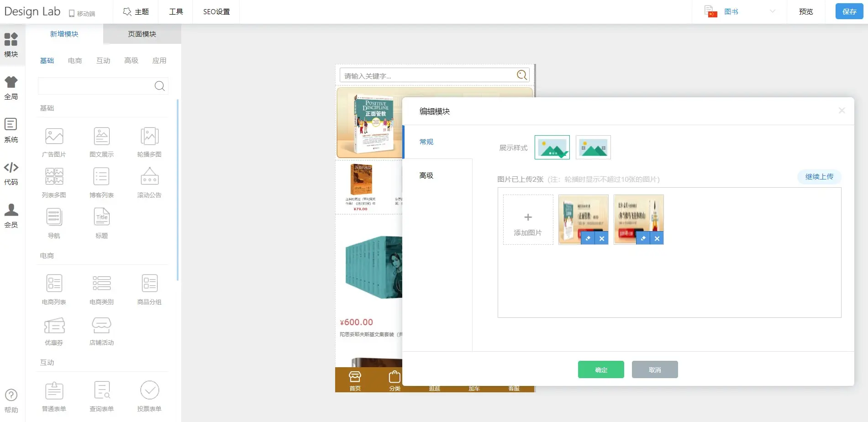Choose the 优惠券 coupon module icon
This screenshot has width=868, height=422.
54,326
